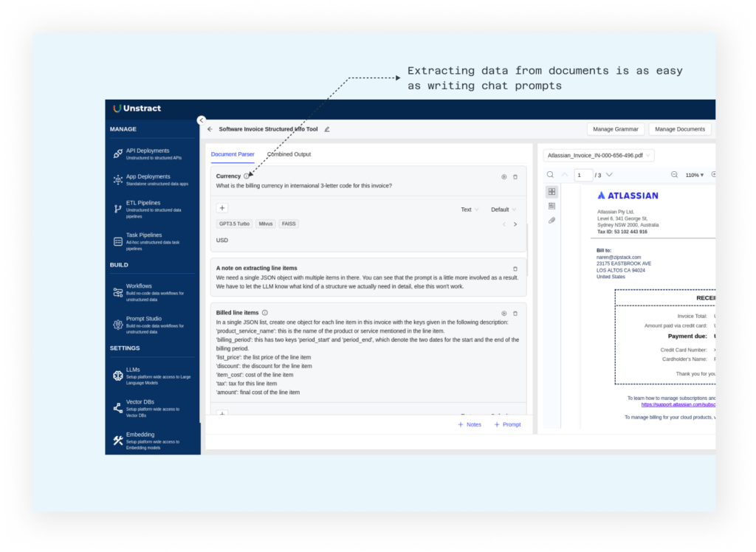Open the Text output type dropdown
The image size is (756, 552).
470,210
